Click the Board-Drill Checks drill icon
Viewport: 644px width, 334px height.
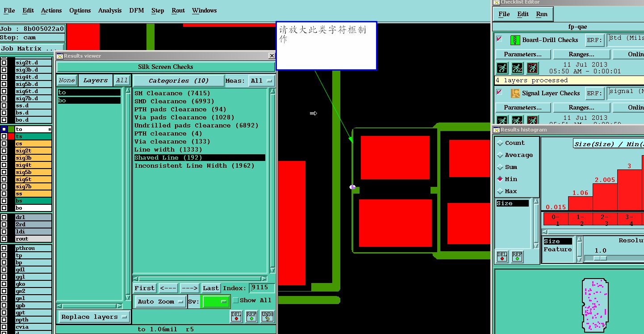click(515, 40)
